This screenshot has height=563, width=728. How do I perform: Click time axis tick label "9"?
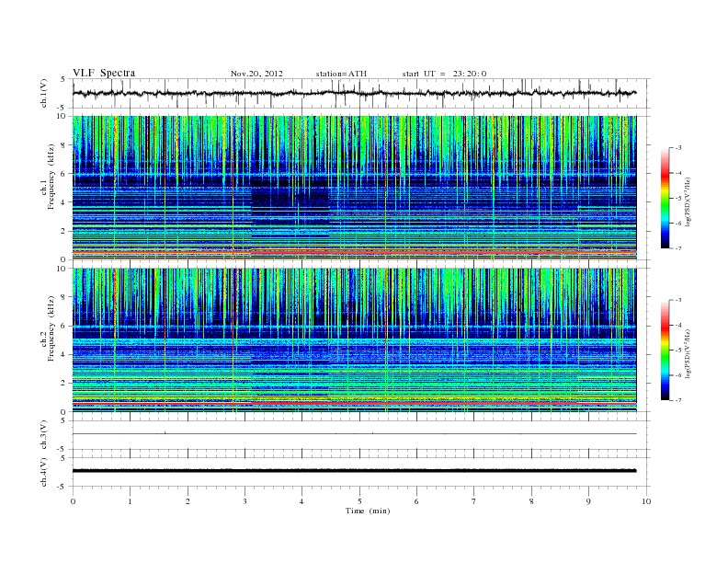(588, 501)
